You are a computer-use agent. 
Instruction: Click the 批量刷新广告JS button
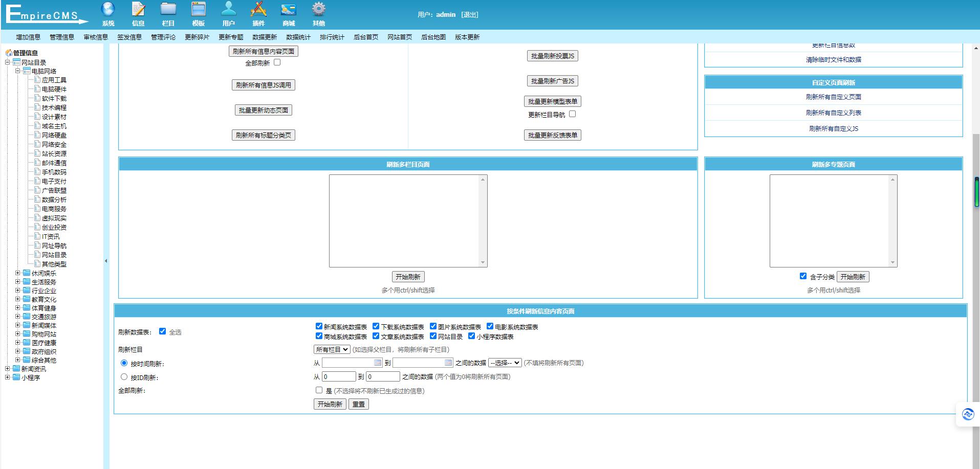coord(553,81)
